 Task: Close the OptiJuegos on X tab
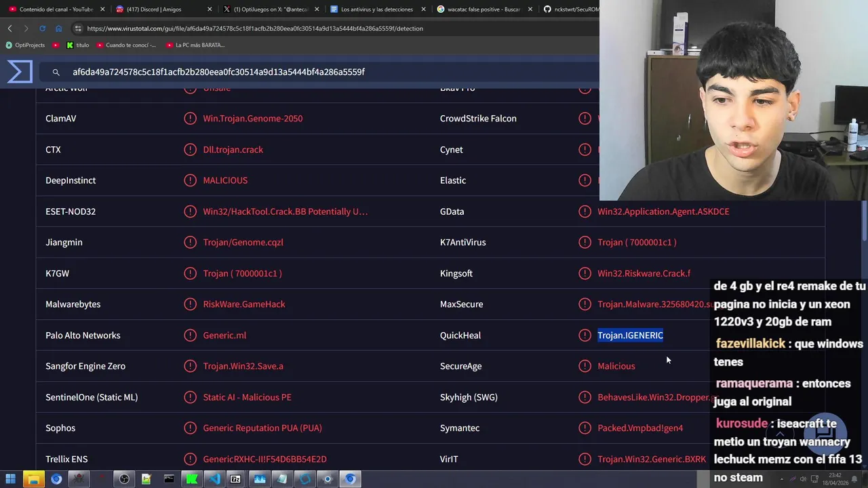pos(317,9)
